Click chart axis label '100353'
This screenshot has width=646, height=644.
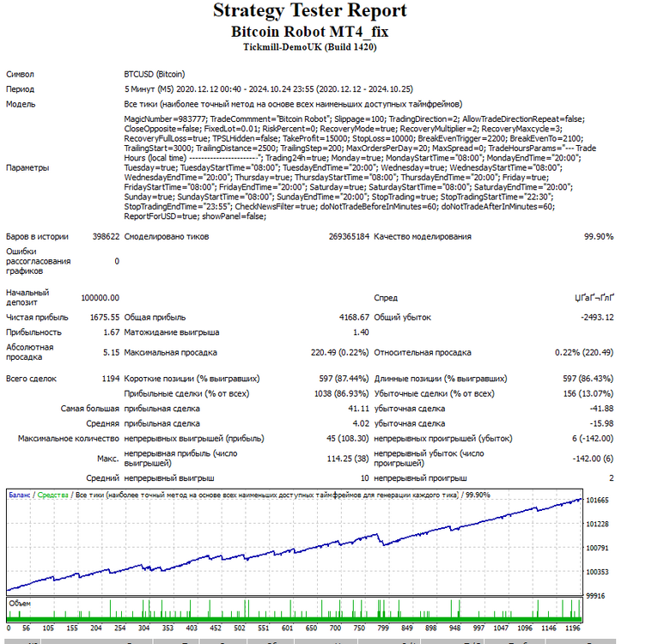coord(597,572)
